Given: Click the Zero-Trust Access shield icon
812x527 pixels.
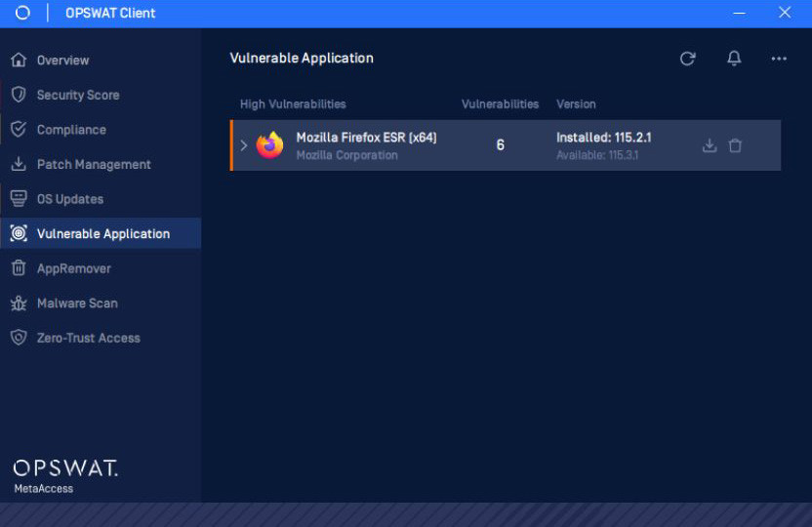Looking at the screenshot, I should point(19,338).
